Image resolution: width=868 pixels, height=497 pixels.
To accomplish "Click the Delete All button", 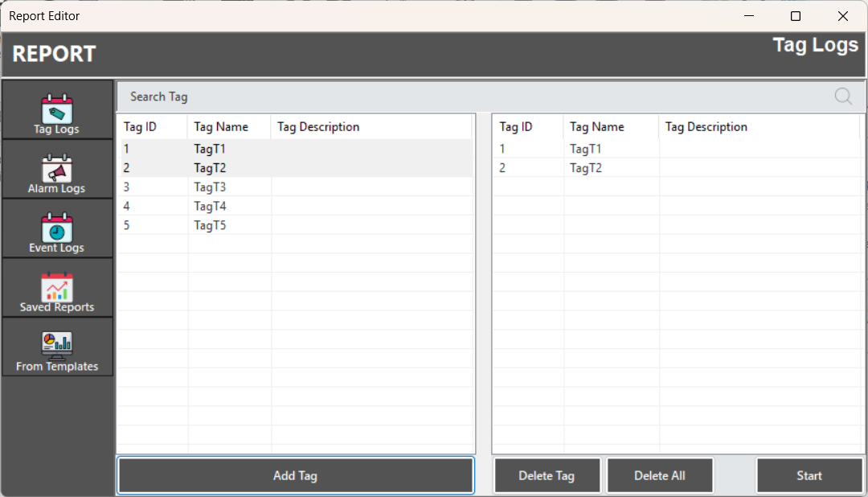I will (660, 475).
